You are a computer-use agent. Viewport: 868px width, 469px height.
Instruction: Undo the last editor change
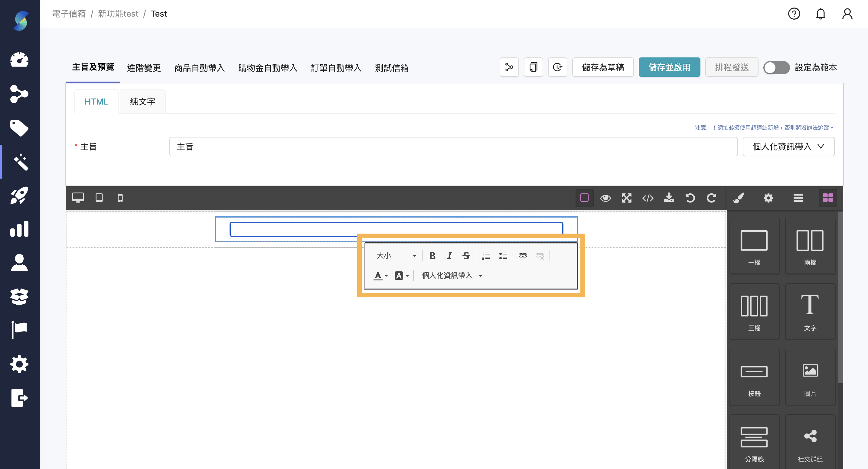(690, 198)
